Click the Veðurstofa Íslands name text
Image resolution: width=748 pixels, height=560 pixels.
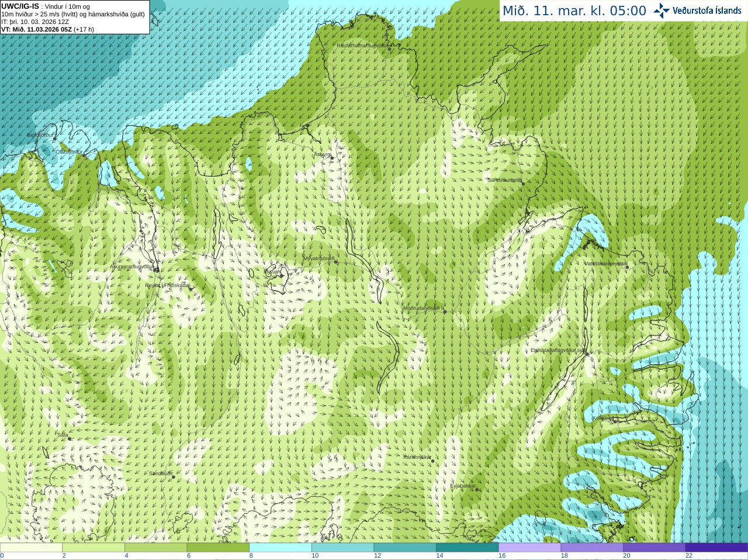click(x=707, y=11)
